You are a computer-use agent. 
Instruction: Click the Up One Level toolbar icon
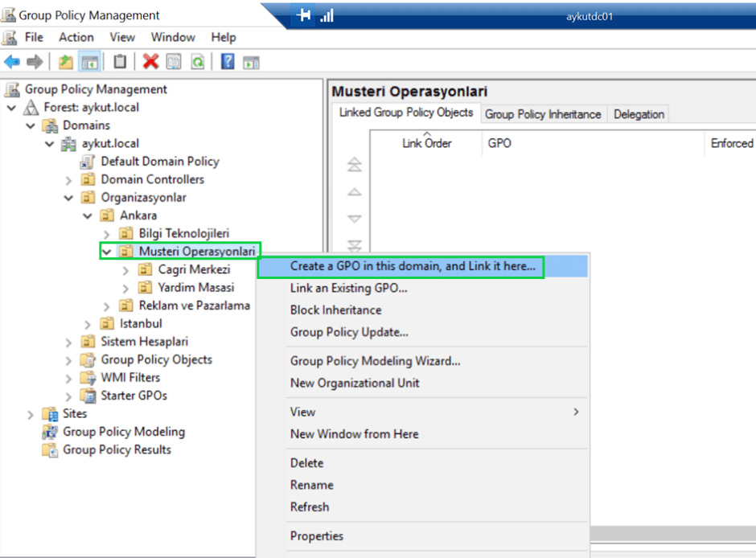click(x=66, y=61)
